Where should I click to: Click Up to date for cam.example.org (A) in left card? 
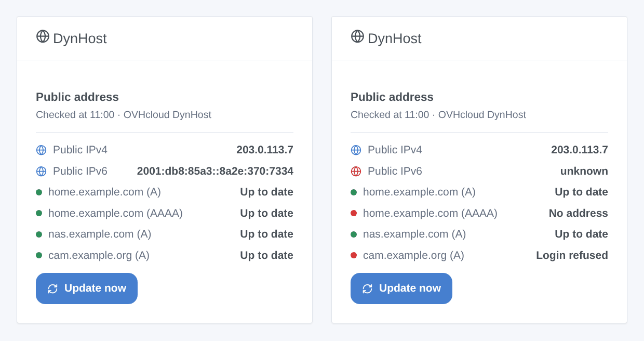tap(266, 255)
